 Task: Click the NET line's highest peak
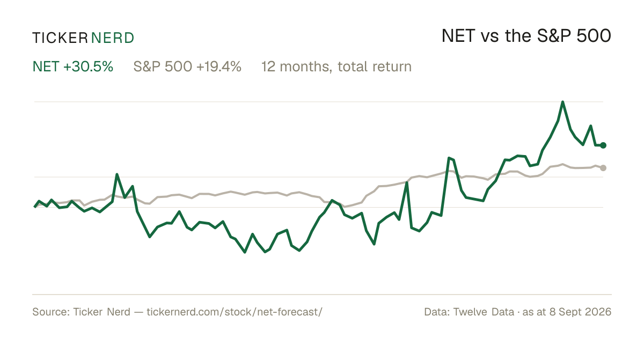click(562, 102)
